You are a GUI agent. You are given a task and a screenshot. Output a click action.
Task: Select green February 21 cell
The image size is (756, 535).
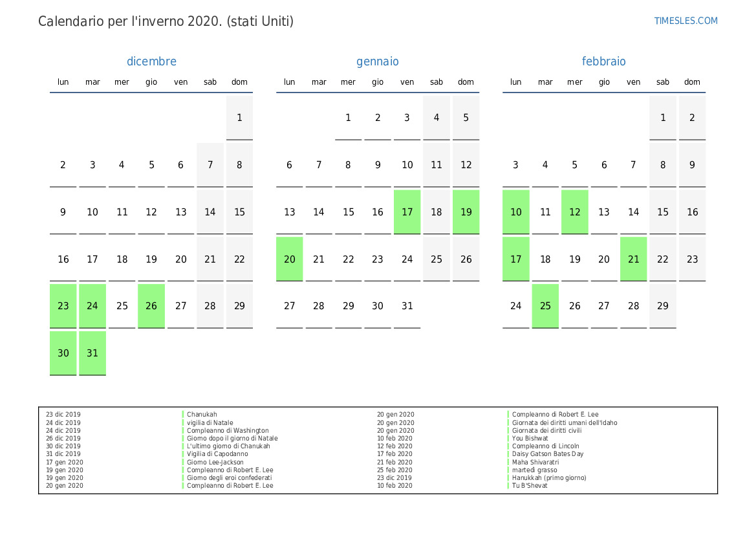click(x=633, y=259)
